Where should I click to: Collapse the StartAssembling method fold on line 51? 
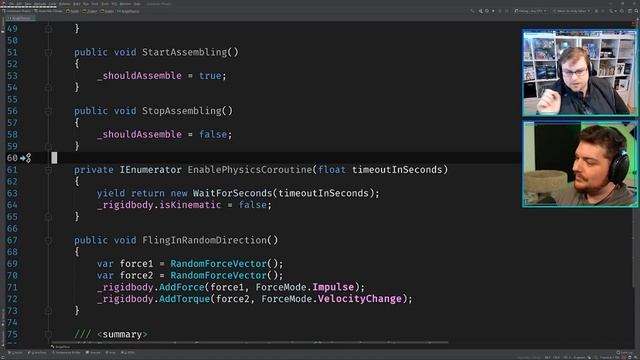point(48,52)
